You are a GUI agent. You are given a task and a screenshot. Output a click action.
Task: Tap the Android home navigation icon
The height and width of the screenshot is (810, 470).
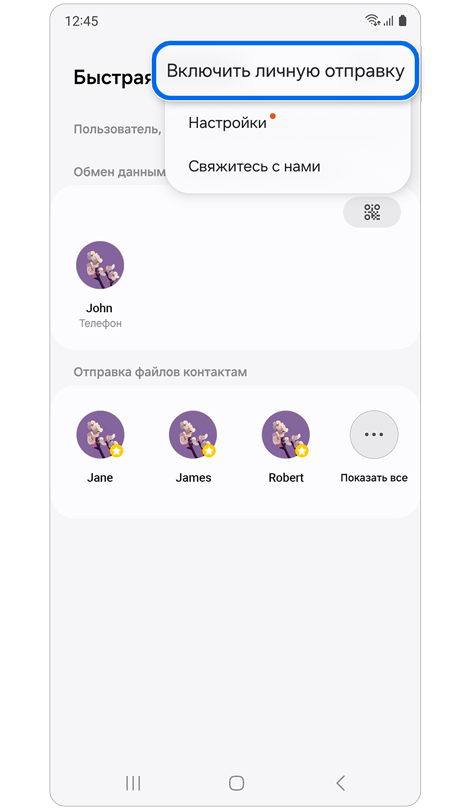pos(236,783)
